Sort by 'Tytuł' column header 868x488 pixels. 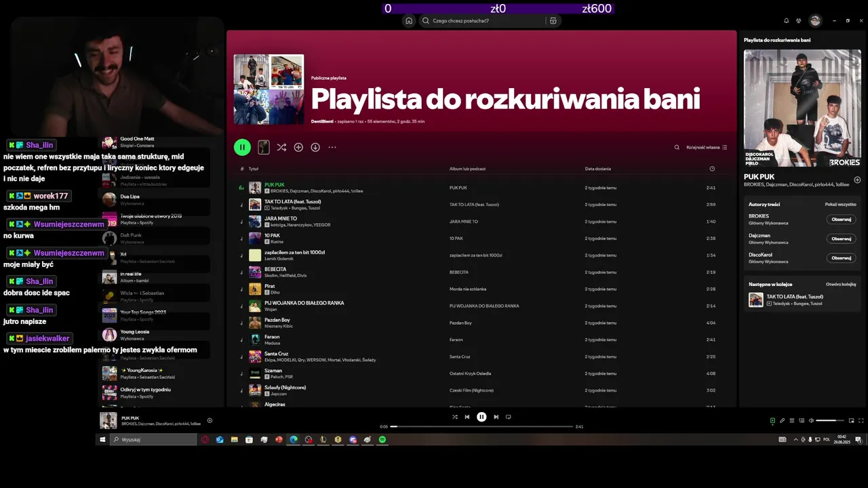254,169
